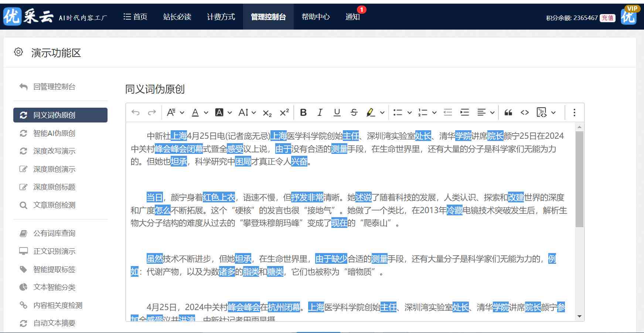This screenshot has height=333, width=644.
Task: Expand the alignment dropdown arrow
Action: click(x=492, y=113)
